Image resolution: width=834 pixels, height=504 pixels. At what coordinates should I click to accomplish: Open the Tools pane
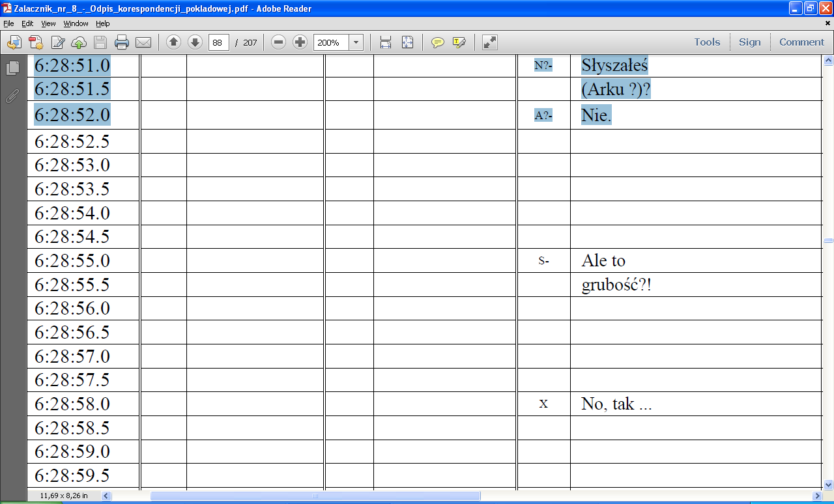(x=707, y=42)
